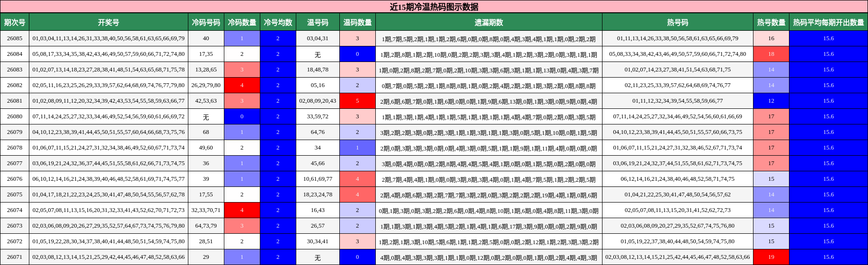The width and height of the screenshot is (868, 265).
Task: Click warm numbers 03,04,31 in row 26085
Action: [x=318, y=38]
